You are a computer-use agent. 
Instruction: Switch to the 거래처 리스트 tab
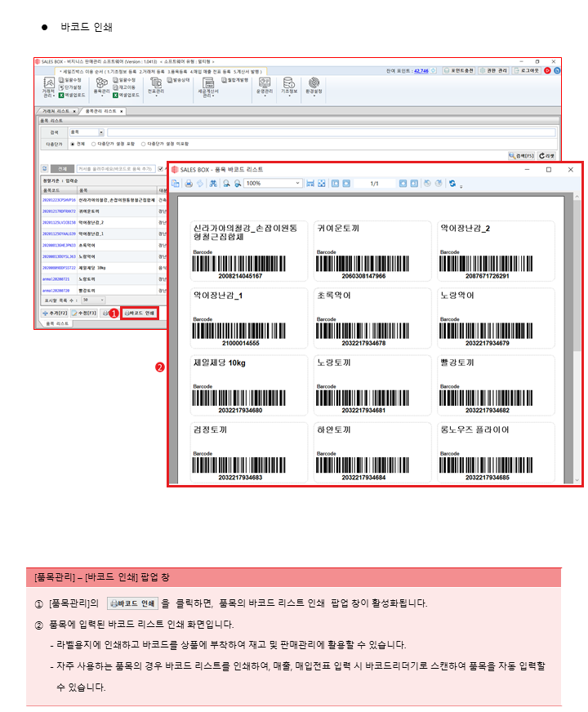[x=56, y=111]
